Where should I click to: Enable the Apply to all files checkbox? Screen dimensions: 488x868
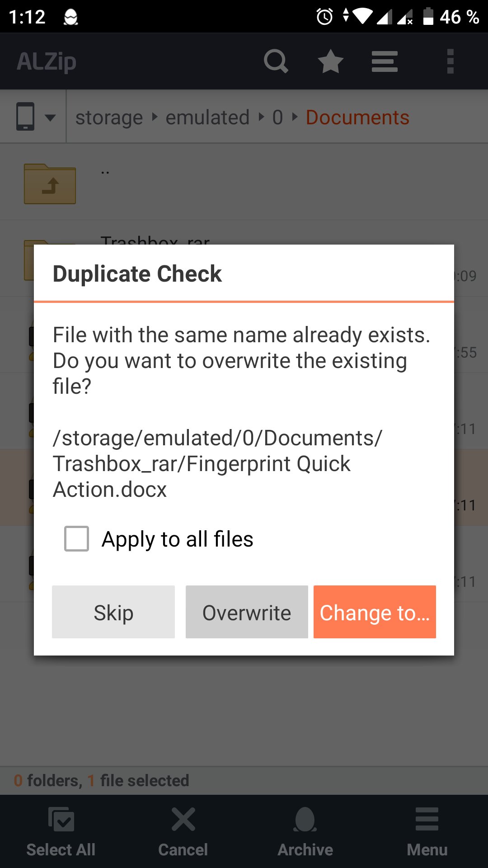[x=76, y=538]
